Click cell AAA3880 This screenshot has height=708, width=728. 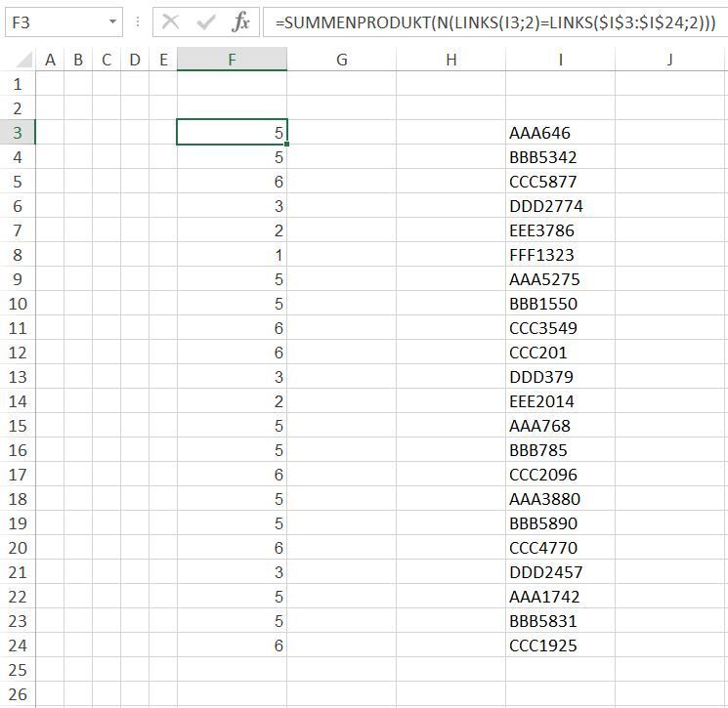click(x=560, y=499)
